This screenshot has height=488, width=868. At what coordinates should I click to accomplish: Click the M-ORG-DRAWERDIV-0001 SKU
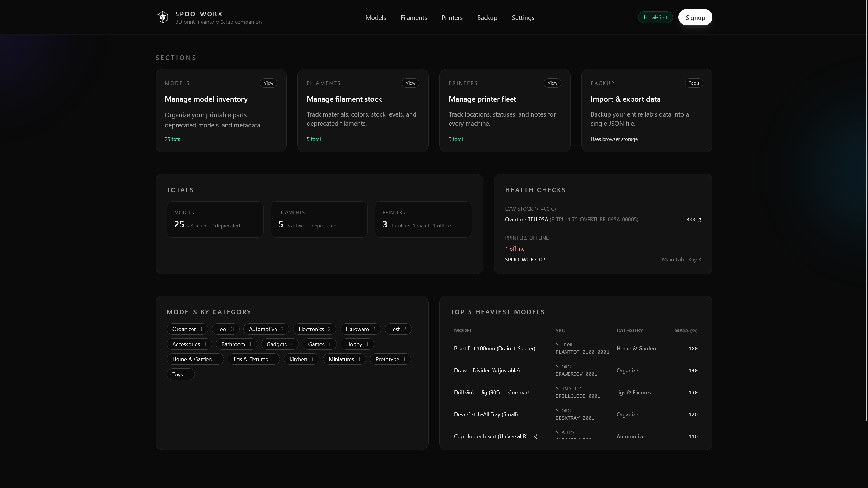click(576, 371)
